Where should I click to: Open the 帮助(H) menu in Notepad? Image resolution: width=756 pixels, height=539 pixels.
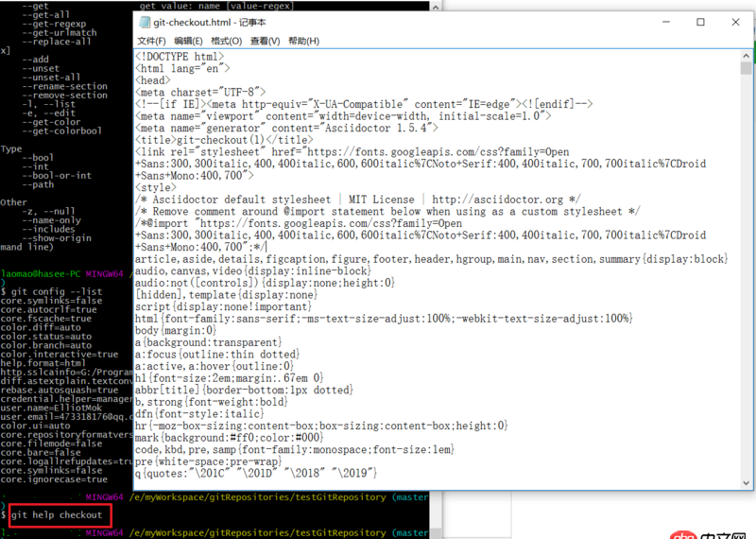coord(303,41)
